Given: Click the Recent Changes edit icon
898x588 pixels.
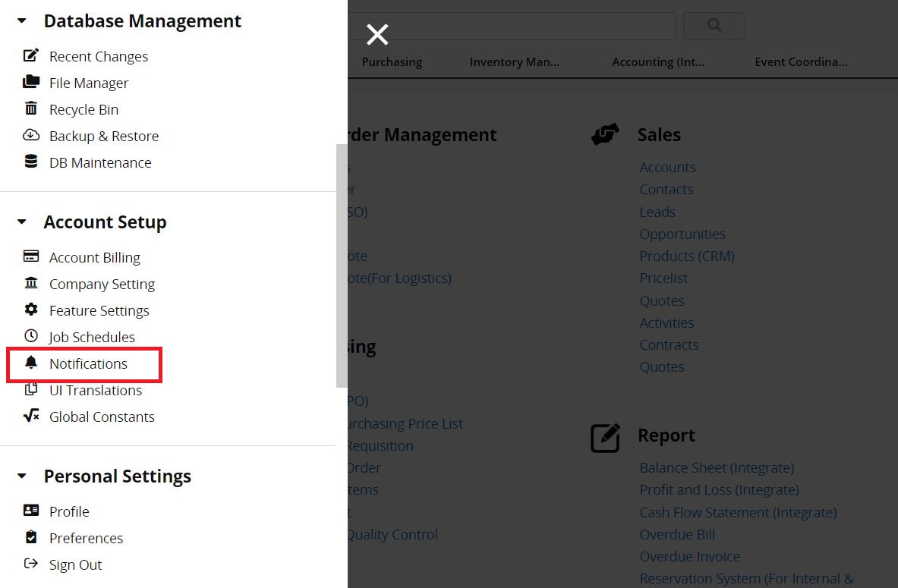Looking at the screenshot, I should coord(31,55).
